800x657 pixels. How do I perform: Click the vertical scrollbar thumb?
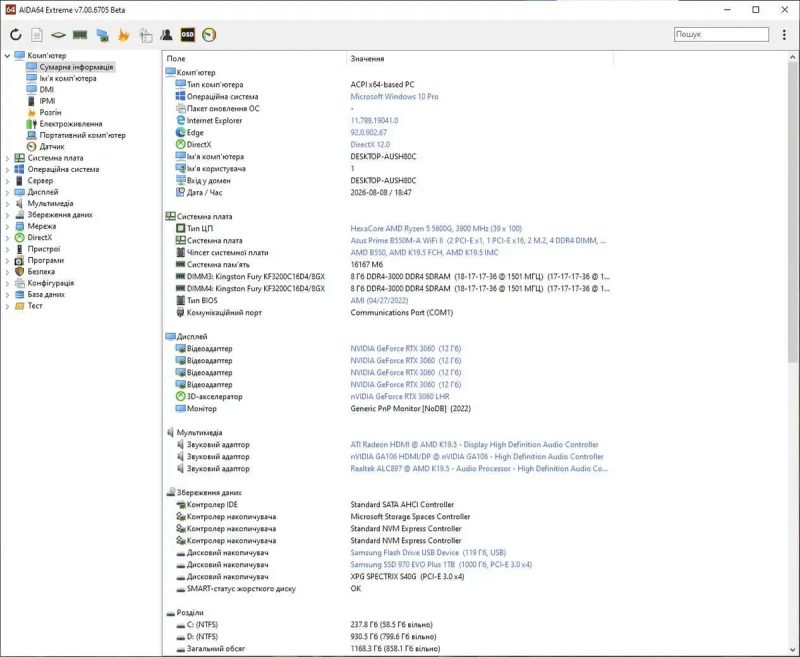point(793,213)
